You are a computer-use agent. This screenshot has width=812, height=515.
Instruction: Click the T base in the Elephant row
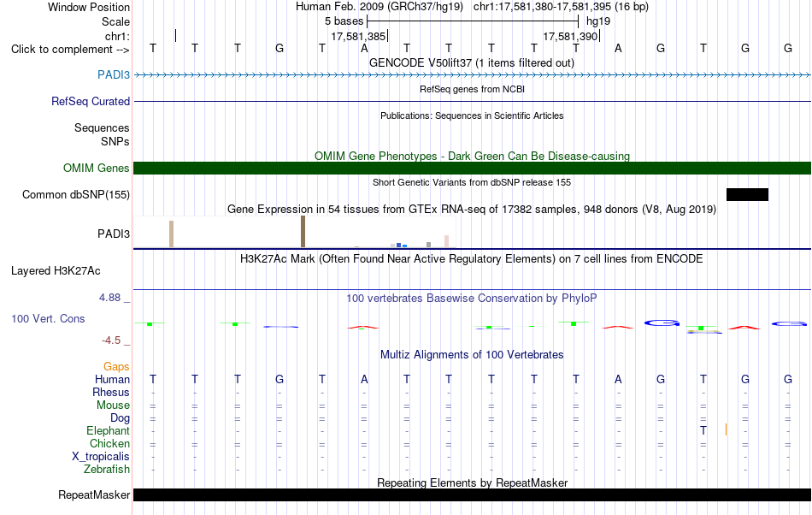click(x=703, y=430)
